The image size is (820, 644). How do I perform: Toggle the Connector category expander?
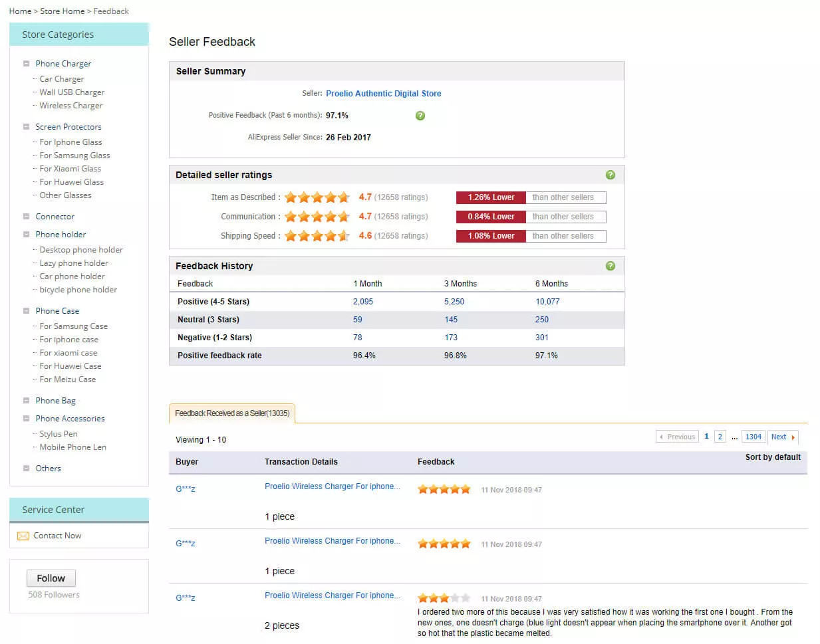27,217
